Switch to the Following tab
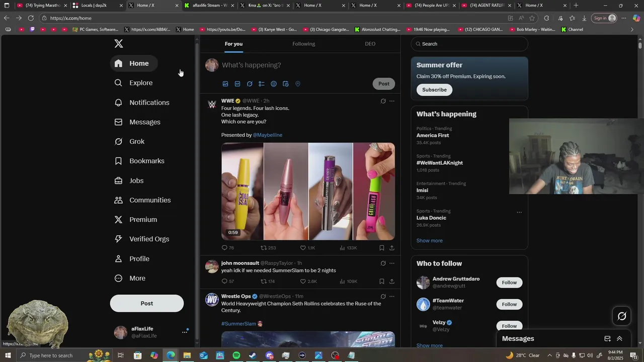 click(x=304, y=44)
